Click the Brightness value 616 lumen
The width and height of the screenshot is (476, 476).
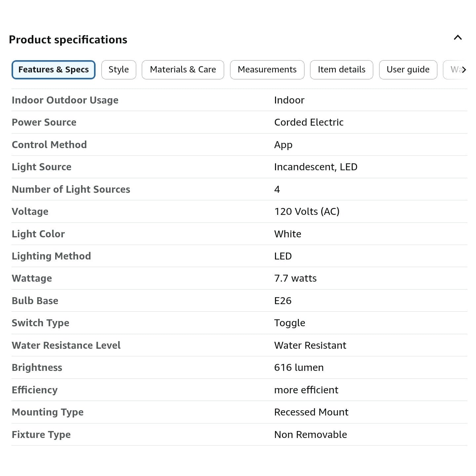(299, 368)
